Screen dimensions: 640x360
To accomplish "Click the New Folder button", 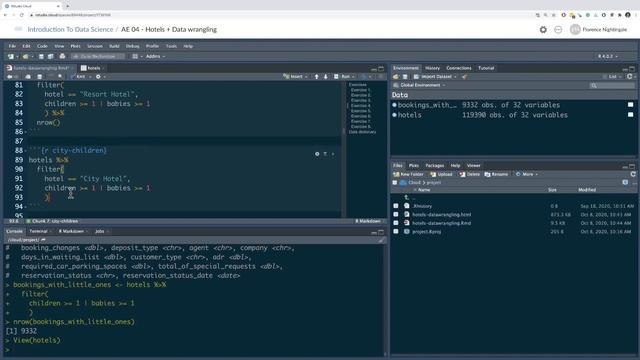I will point(409,174).
